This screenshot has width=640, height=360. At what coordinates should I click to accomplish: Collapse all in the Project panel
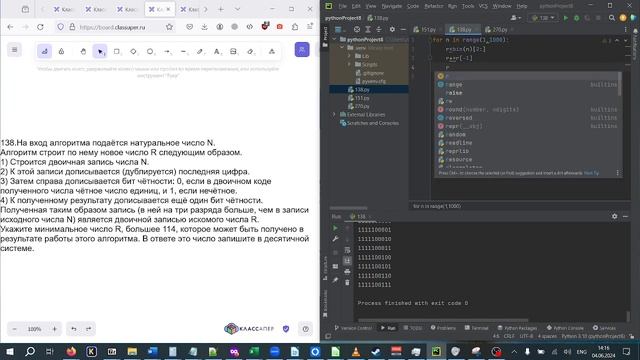point(379,30)
